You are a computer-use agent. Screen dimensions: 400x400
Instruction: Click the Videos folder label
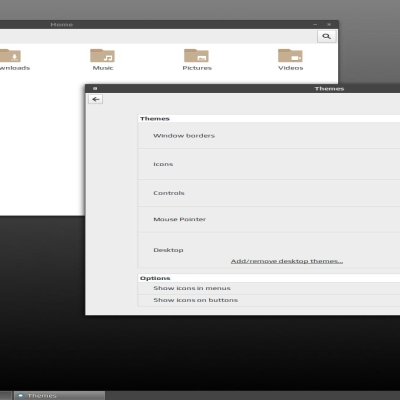(291, 68)
